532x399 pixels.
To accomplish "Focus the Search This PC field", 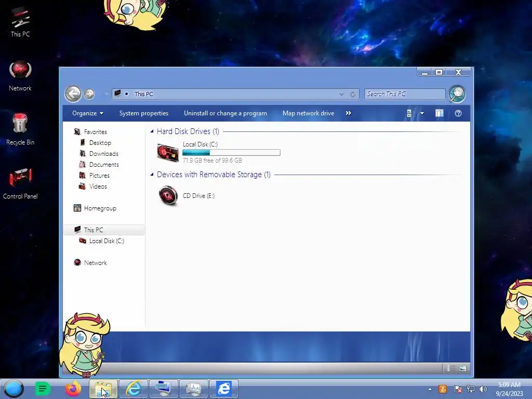I will pos(405,94).
